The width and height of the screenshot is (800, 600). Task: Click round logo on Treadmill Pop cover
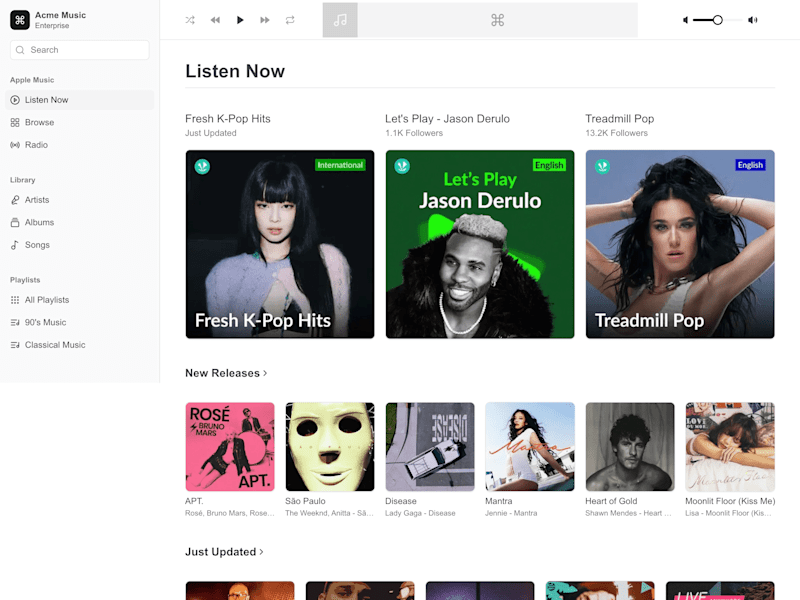[602, 166]
